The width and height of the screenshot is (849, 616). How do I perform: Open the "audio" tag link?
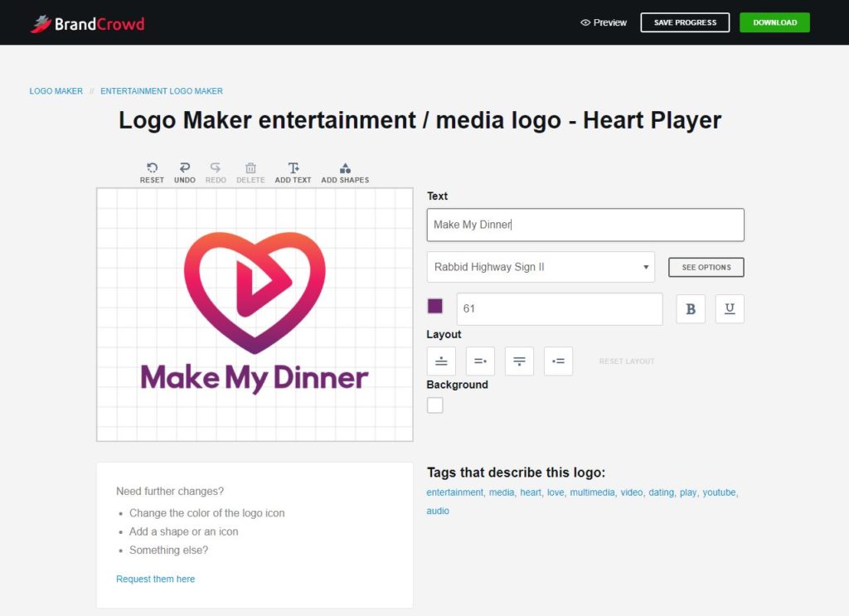coord(438,511)
